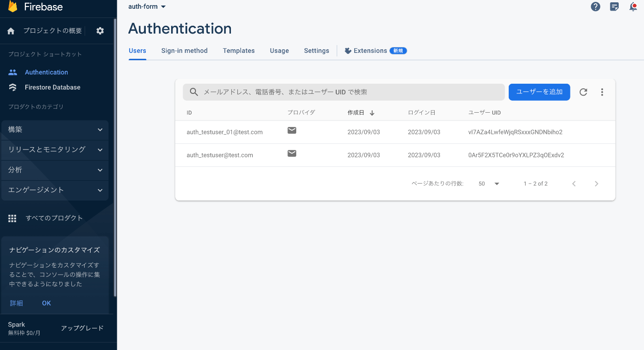The image size is (644, 350).
Task: Click the Firebase logo icon
Action: click(x=12, y=6)
